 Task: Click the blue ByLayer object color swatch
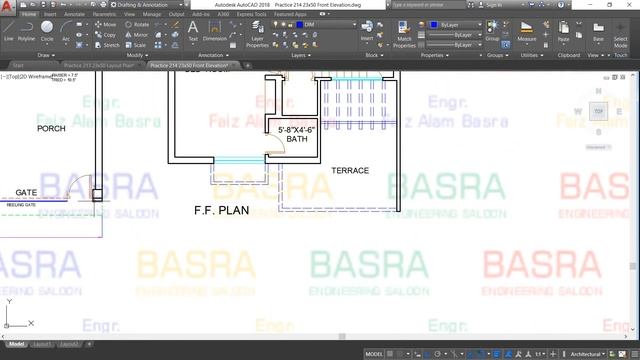pyautogui.click(x=433, y=25)
